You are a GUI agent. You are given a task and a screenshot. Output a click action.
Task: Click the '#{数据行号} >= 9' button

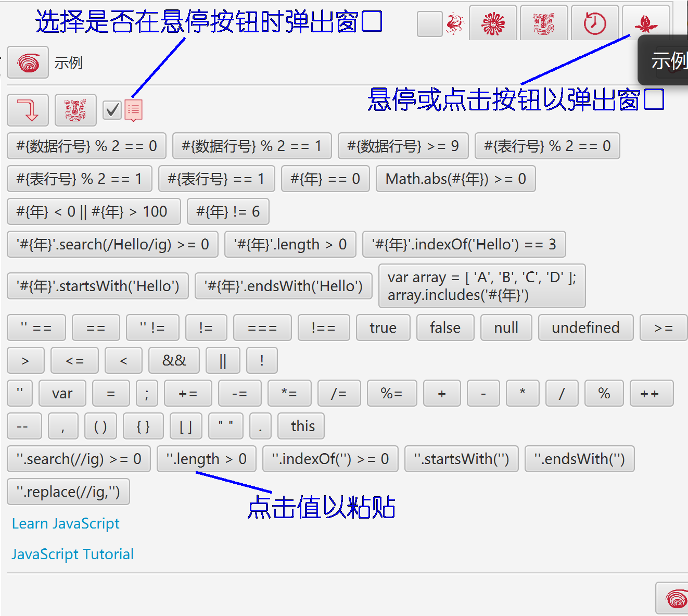[x=403, y=146]
